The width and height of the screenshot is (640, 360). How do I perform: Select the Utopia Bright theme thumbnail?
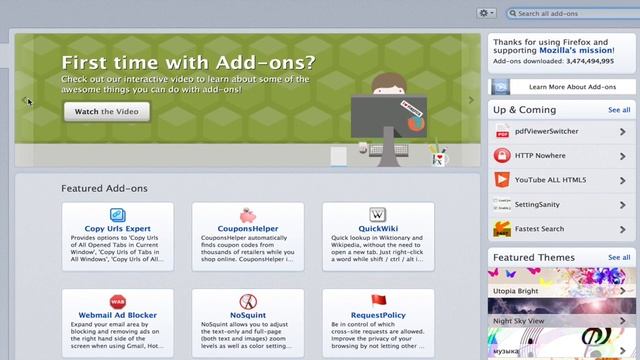point(562,282)
